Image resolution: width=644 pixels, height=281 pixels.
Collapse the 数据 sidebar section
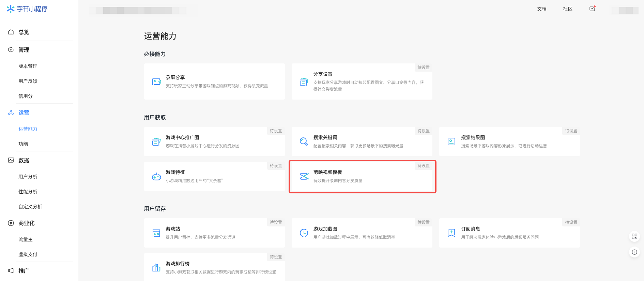[x=24, y=160]
